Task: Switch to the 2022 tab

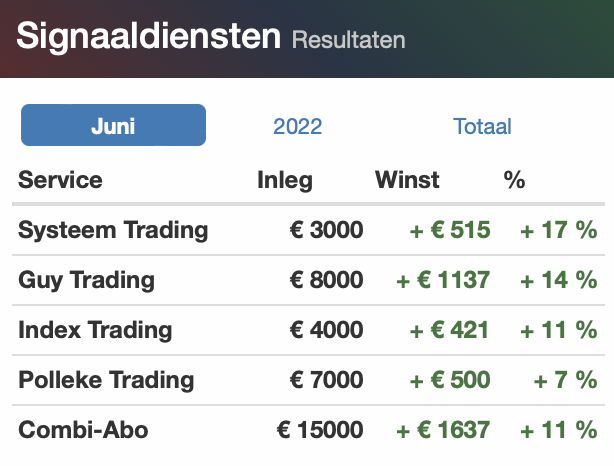Action: click(x=298, y=126)
